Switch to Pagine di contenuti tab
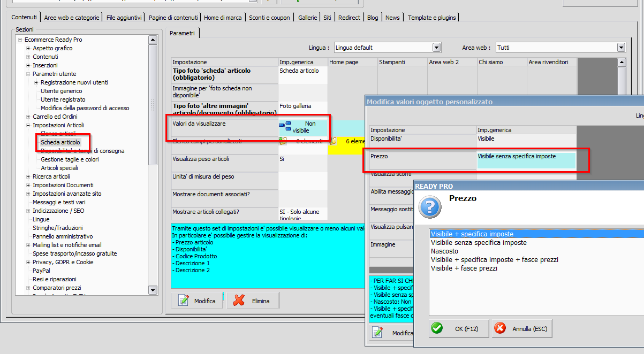This screenshot has width=644, height=354. [173, 18]
